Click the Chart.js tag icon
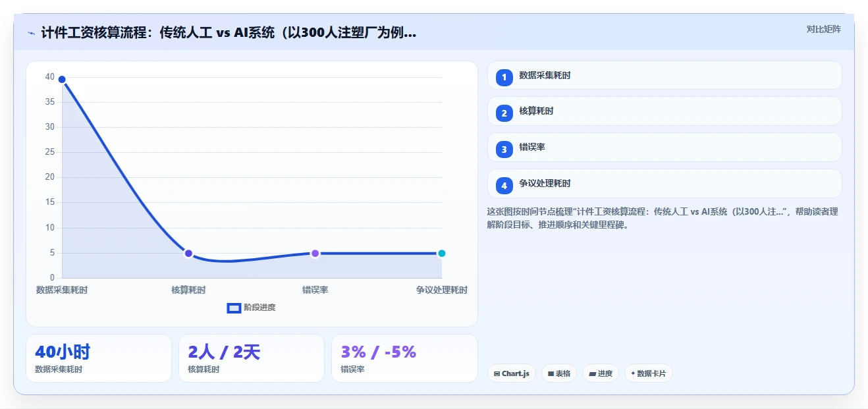The height and width of the screenshot is (409, 868). (497, 373)
